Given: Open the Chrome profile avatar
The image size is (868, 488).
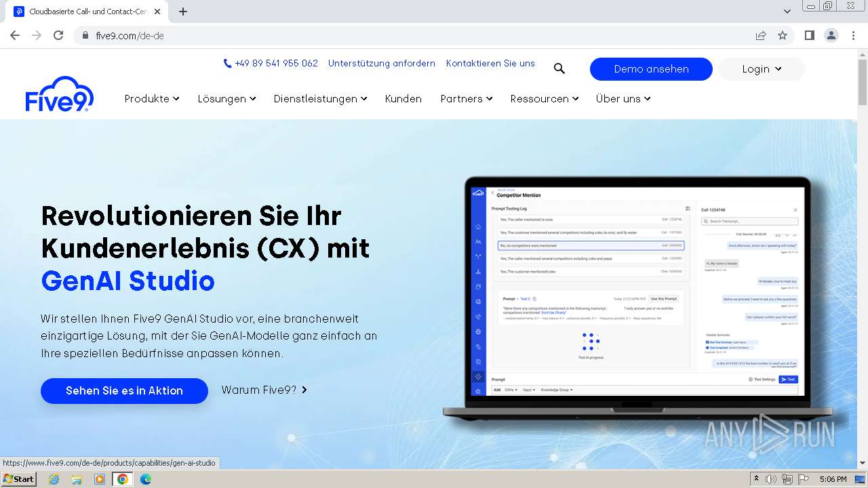Looking at the screenshot, I should tap(831, 35).
